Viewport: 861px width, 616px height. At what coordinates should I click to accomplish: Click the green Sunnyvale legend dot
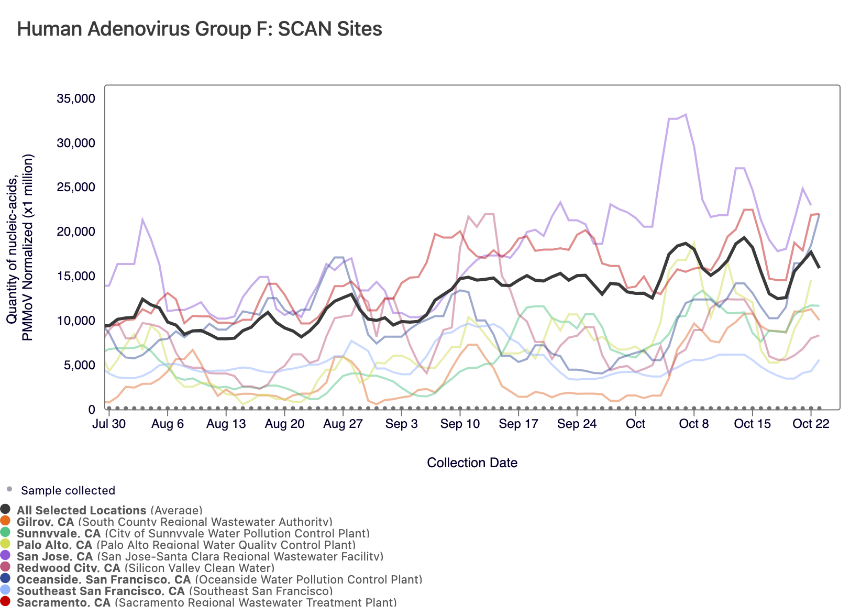click(6, 533)
